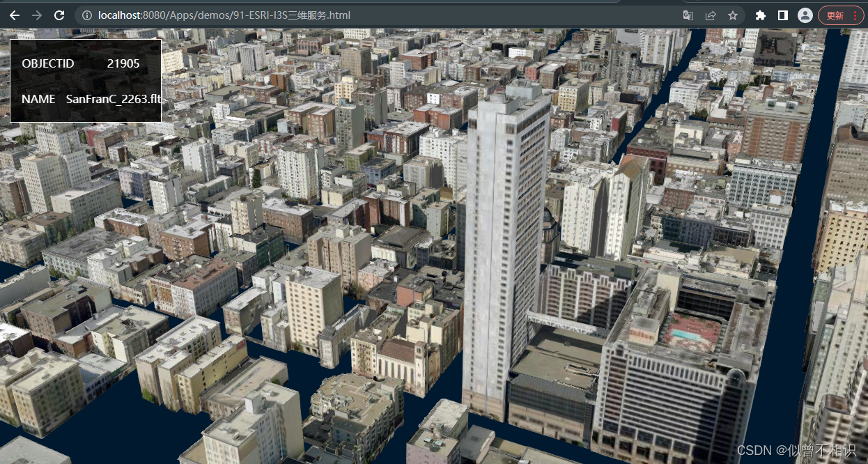868x464 pixels.
Task: Click the back navigation arrow
Action: (14, 15)
